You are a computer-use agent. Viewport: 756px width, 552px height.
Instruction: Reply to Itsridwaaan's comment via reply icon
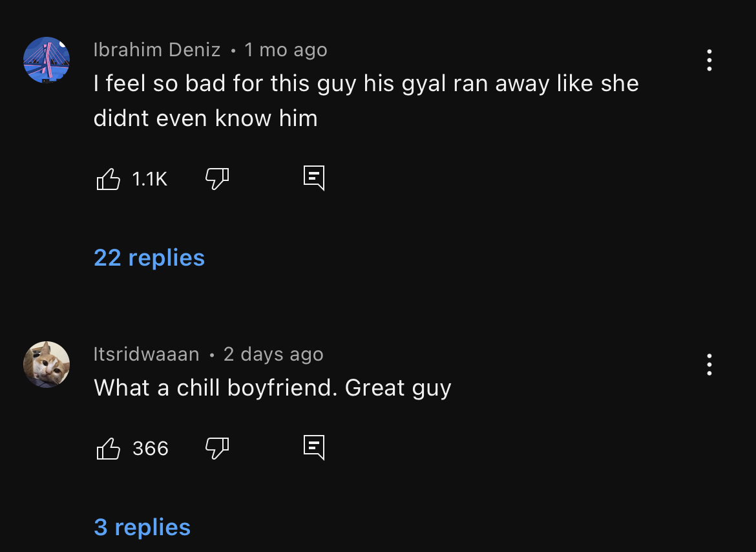pos(314,448)
